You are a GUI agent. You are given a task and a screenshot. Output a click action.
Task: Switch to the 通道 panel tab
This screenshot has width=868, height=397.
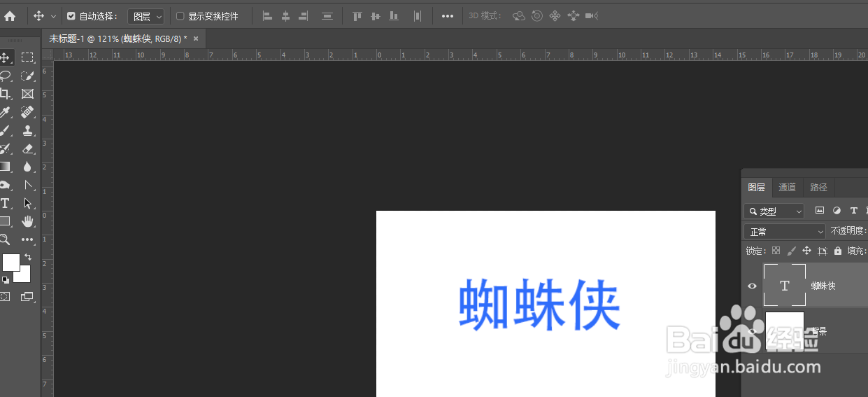point(788,187)
